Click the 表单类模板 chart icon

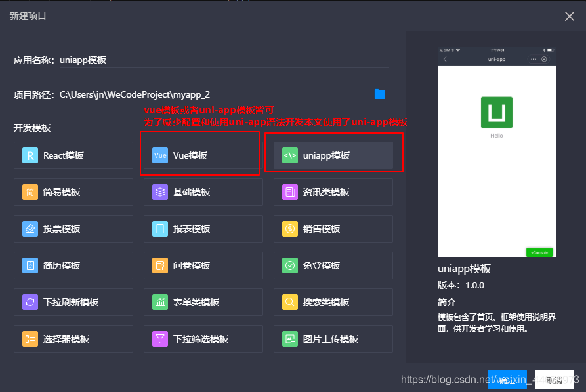coord(160,302)
